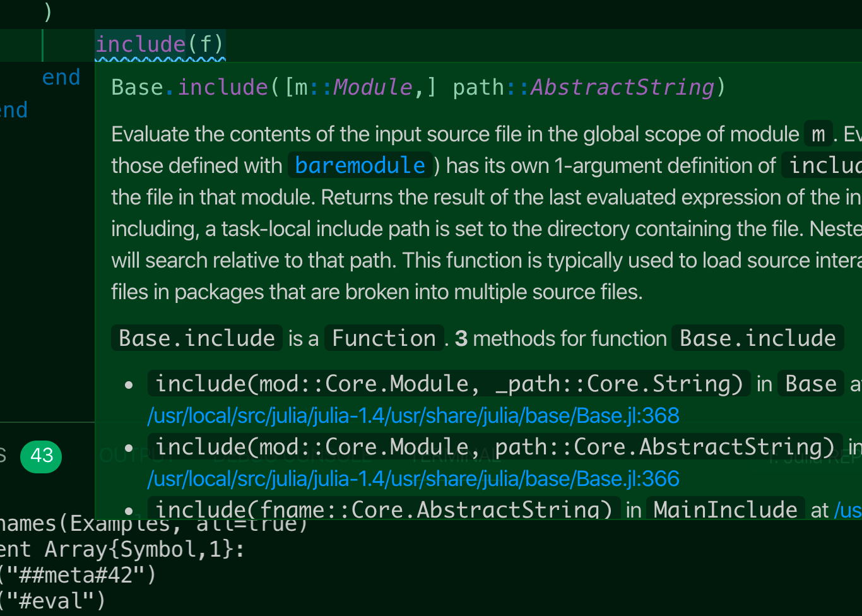The width and height of the screenshot is (862, 616).
Task: Click the Function label in the popup
Action: click(x=384, y=338)
